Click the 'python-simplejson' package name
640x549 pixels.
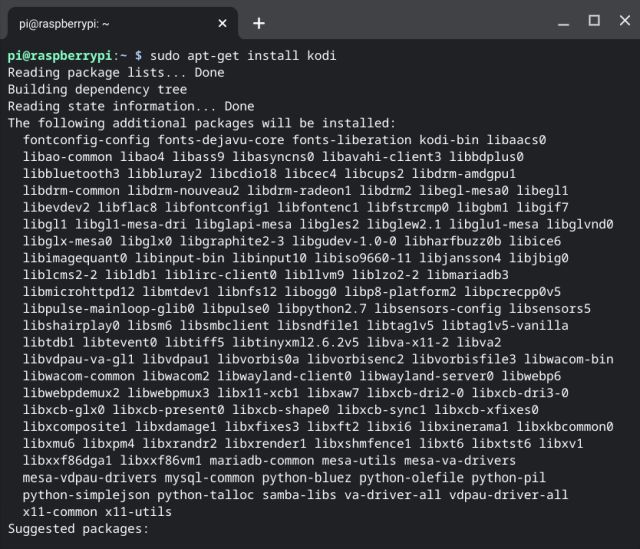[86, 495]
